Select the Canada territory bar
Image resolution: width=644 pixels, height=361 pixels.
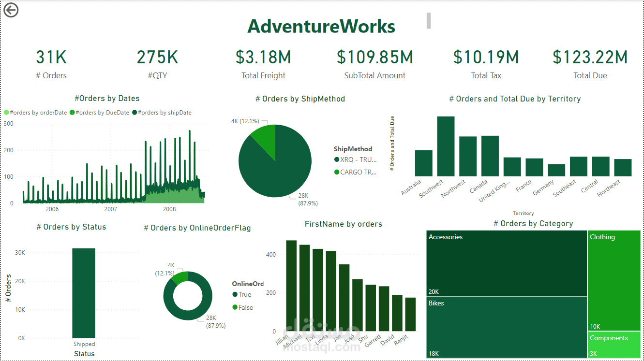490,156
